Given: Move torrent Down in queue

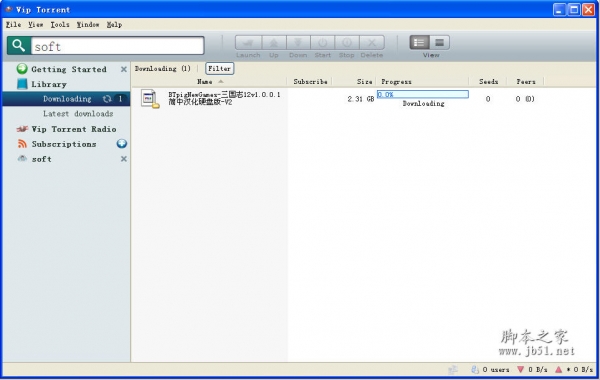Looking at the screenshot, I should pyautogui.click(x=298, y=42).
